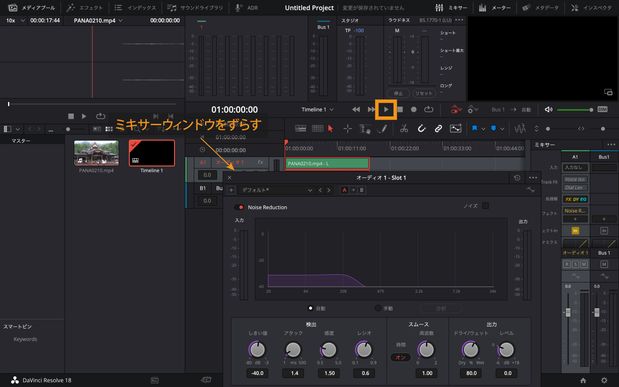Click the record button in transport
The height and width of the screenshot is (387, 619).
coord(414,109)
